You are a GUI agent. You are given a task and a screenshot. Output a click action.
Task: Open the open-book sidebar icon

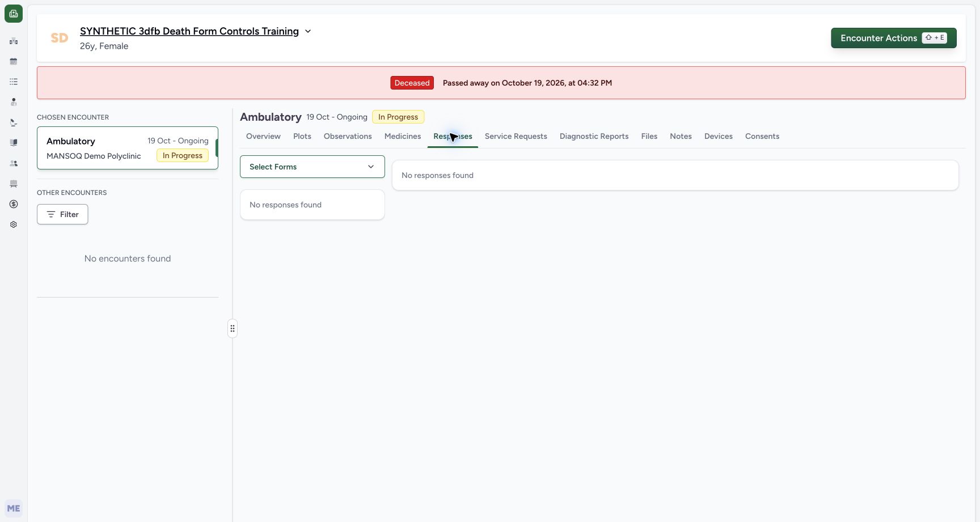click(x=14, y=143)
